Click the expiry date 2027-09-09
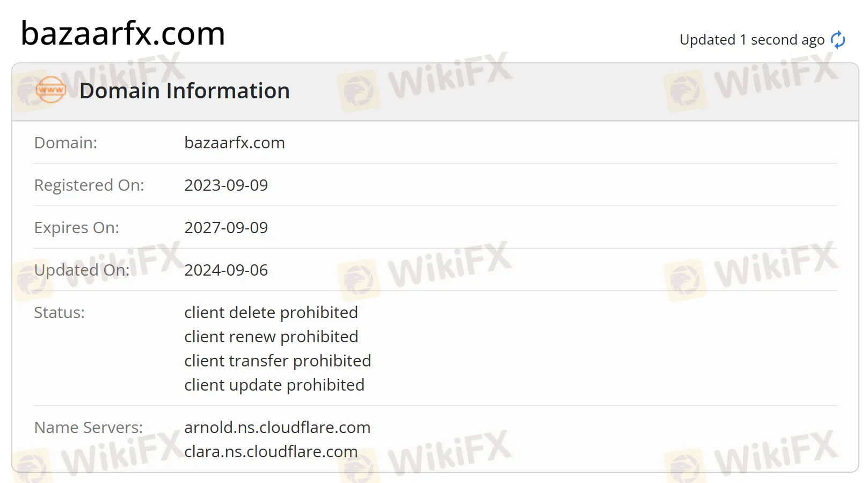868x483 pixels. [x=226, y=227]
